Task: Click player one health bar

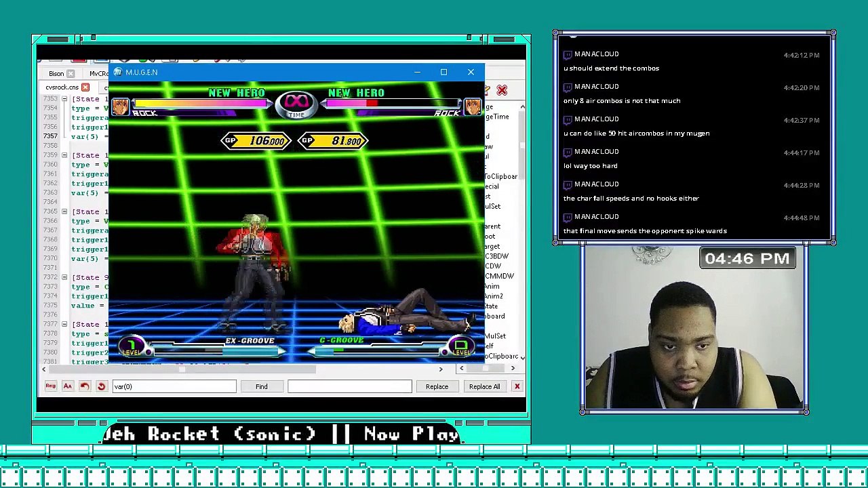Action: click(201, 104)
